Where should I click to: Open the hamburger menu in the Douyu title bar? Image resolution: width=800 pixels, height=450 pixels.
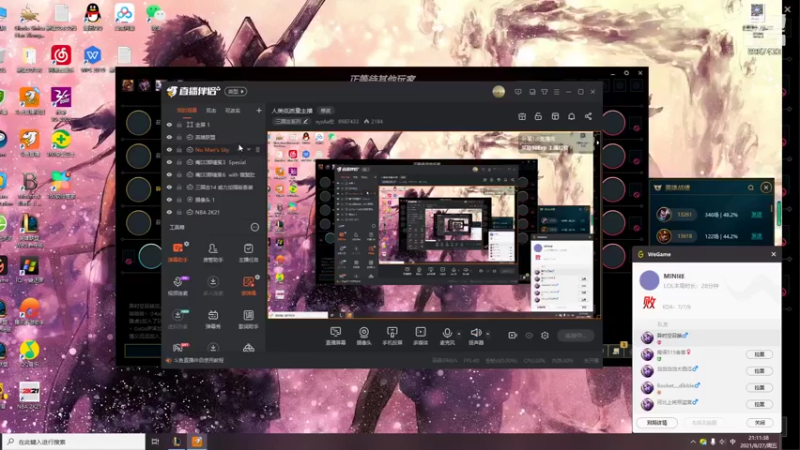[557, 92]
